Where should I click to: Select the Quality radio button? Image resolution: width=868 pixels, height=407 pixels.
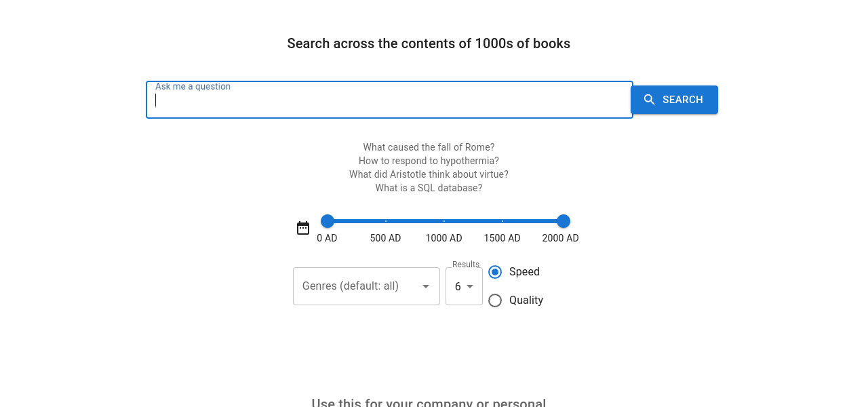click(495, 301)
